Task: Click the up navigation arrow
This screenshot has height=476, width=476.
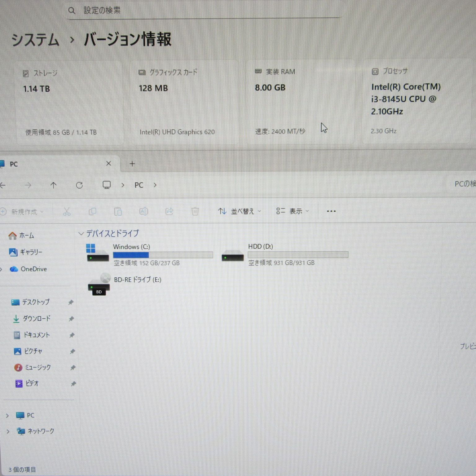Action: [x=53, y=185]
